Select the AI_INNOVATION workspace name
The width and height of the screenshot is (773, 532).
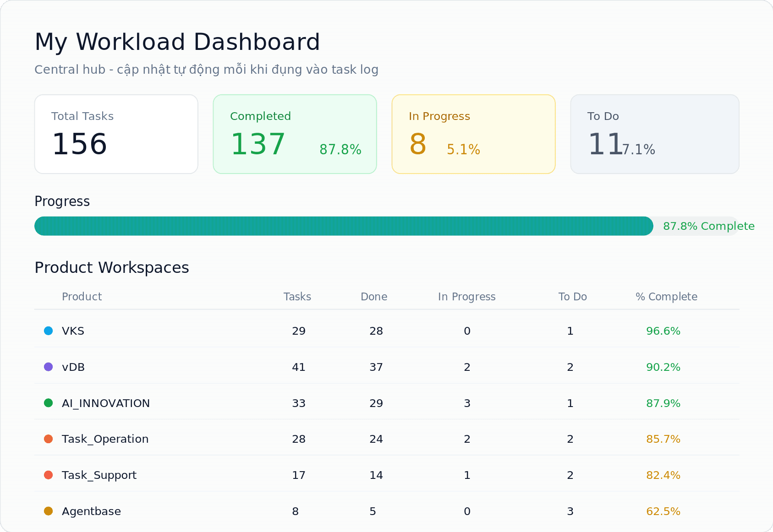point(106,403)
